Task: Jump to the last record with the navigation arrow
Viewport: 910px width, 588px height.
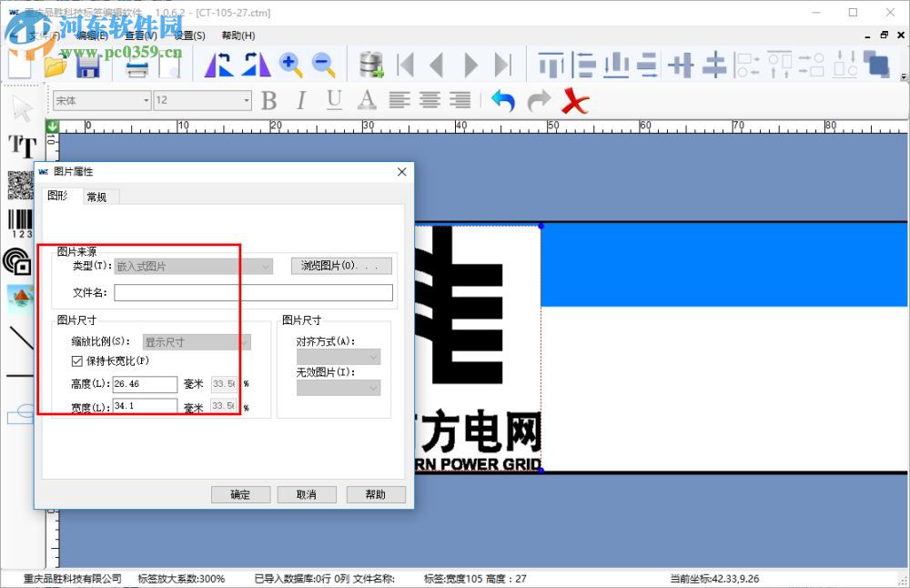Action: pyautogui.click(x=503, y=64)
